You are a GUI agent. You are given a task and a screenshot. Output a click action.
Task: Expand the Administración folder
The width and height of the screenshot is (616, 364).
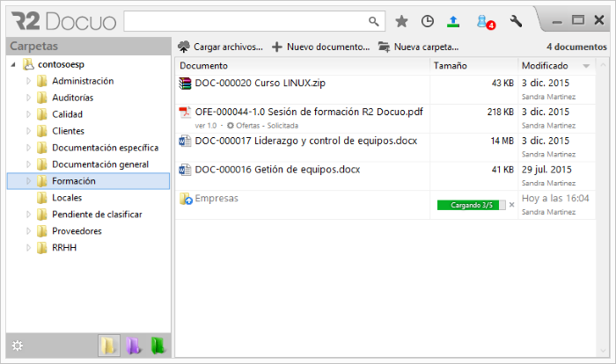(x=28, y=81)
